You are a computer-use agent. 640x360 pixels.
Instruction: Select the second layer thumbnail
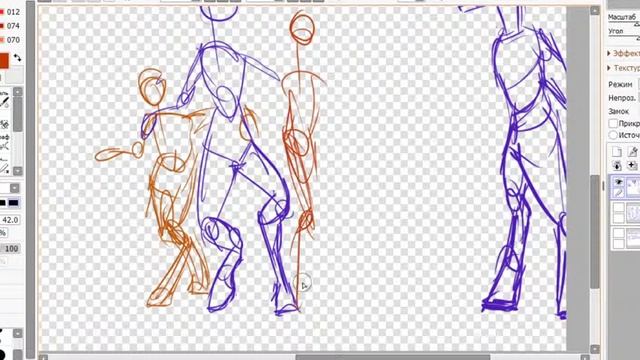[633, 213]
